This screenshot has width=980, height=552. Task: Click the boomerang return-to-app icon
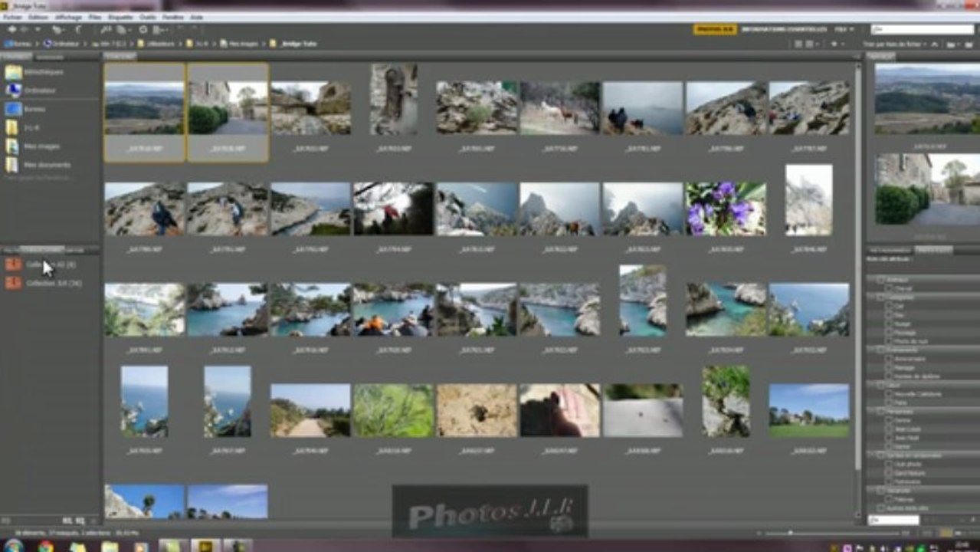(x=78, y=30)
